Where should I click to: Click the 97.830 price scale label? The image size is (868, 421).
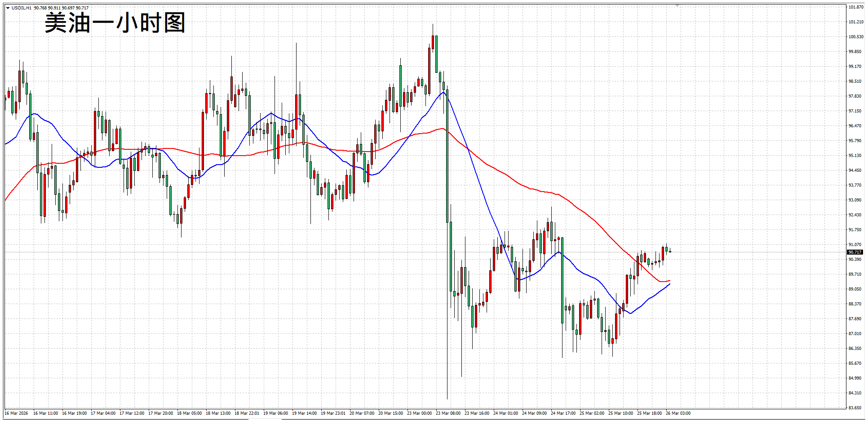(855, 96)
